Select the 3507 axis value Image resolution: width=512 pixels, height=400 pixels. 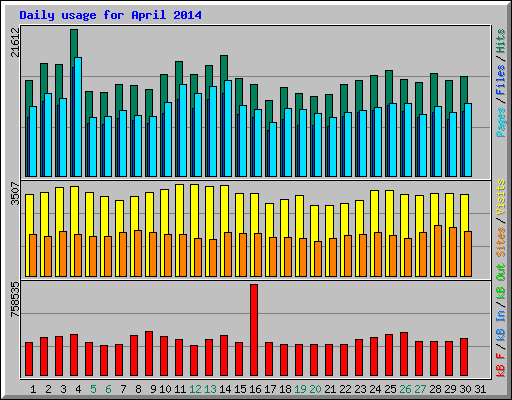[x=15, y=193]
